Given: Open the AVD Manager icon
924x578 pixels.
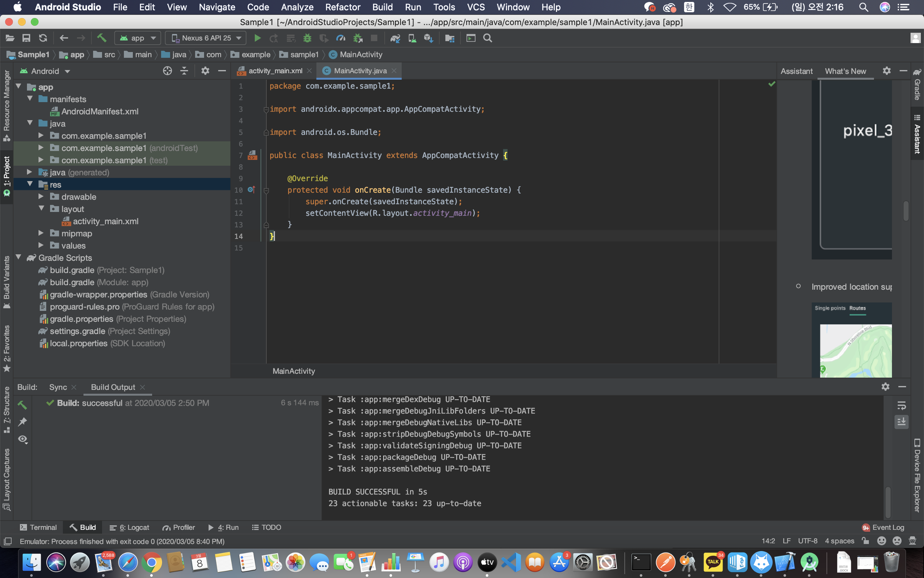Looking at the screenshot, I should (x=412, y=38).
